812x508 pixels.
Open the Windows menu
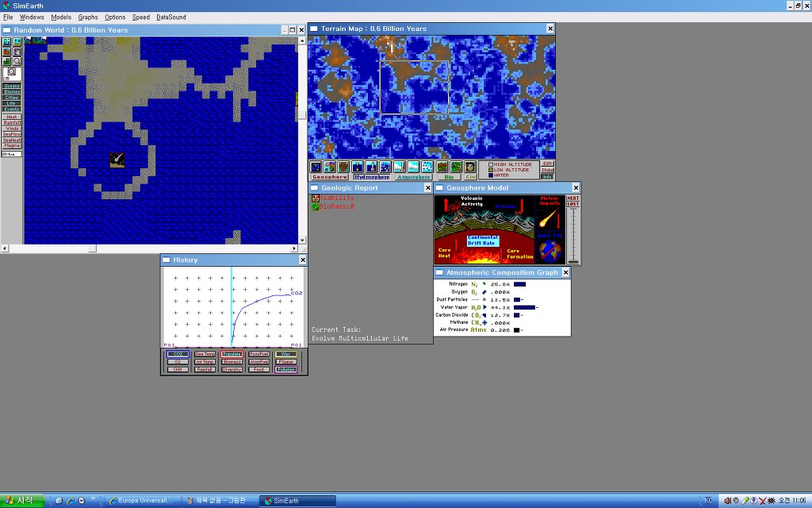pyautogui.click(x=32, y=17)
